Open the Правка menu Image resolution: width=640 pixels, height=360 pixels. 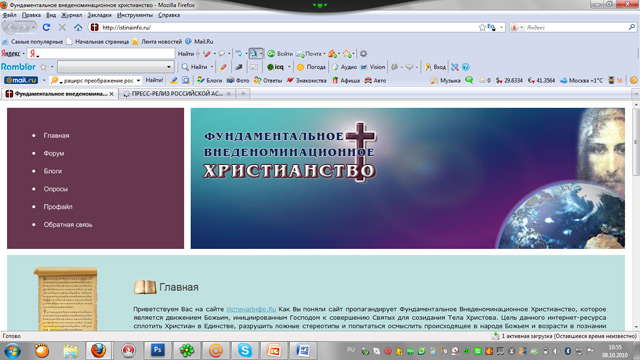[x=31, y=15]
